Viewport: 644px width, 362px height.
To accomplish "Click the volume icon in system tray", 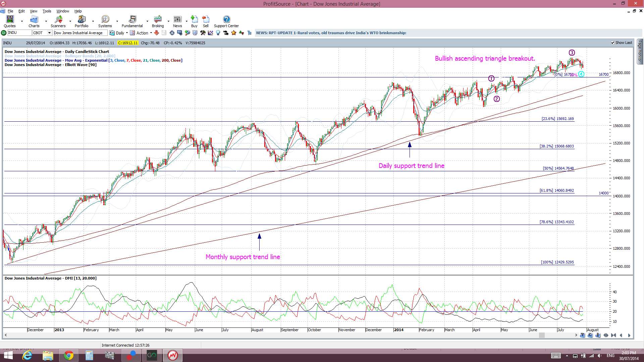I will pyautogui.click(x=599, y=356).
